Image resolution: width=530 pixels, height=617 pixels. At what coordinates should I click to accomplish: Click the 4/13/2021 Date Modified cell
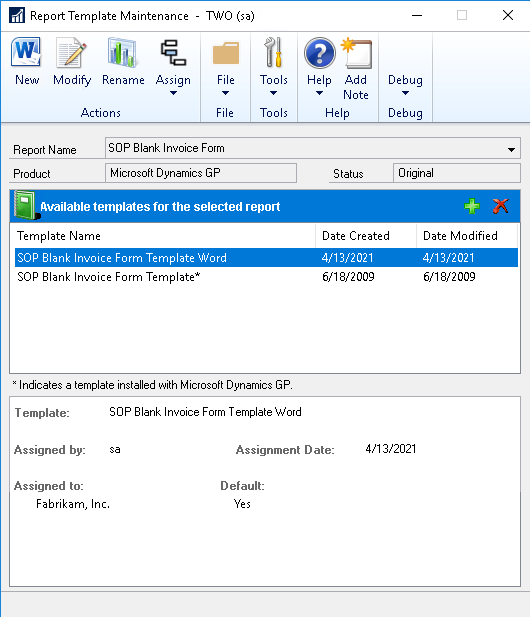coord(449,258)
